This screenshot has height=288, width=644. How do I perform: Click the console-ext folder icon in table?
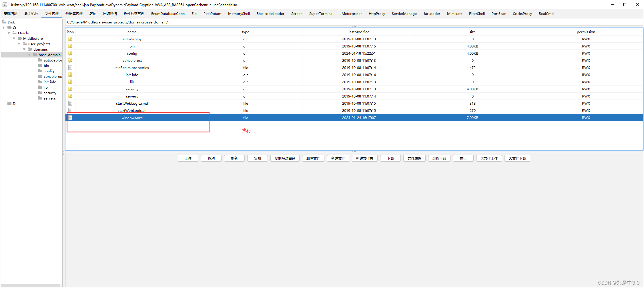[x=70, y=60]
